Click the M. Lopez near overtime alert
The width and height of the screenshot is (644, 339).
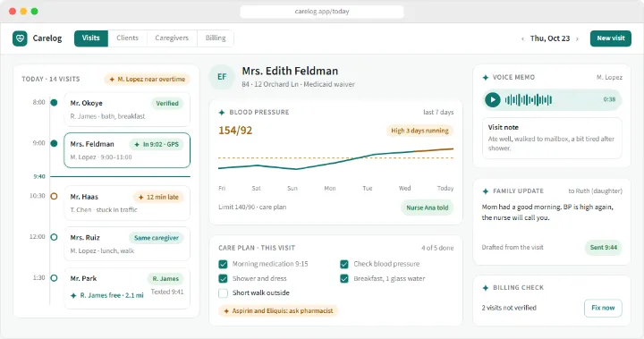(x=147, y=80)
